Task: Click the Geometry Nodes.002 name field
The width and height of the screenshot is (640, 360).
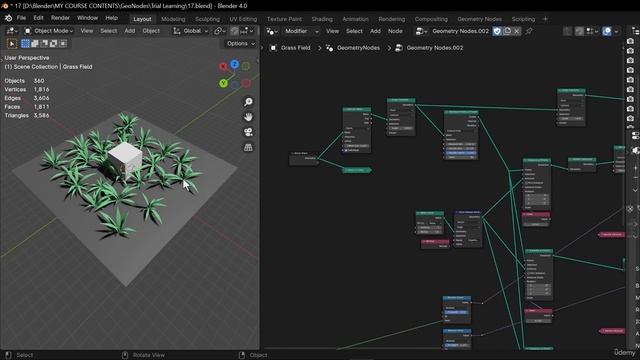Action: 460,31
